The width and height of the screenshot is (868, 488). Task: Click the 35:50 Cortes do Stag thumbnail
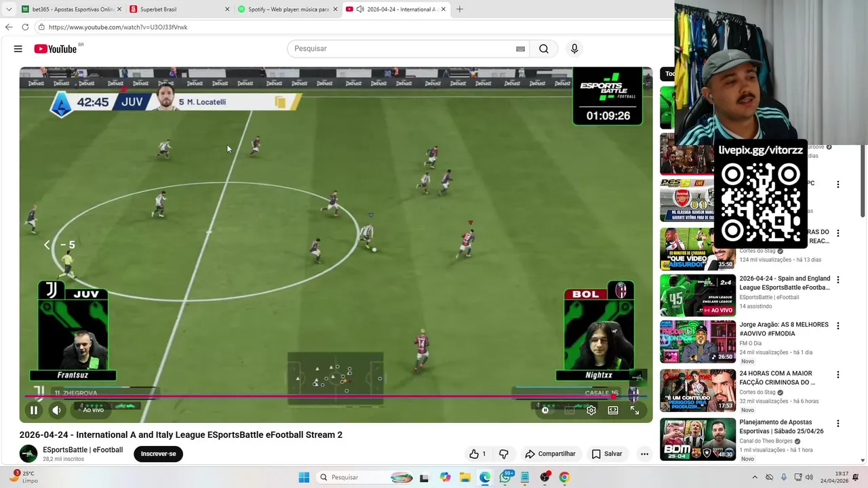tap(698, 249)
